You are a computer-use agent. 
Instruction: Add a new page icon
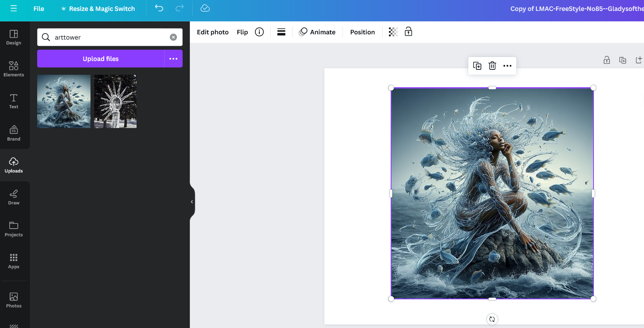point(639,60)
